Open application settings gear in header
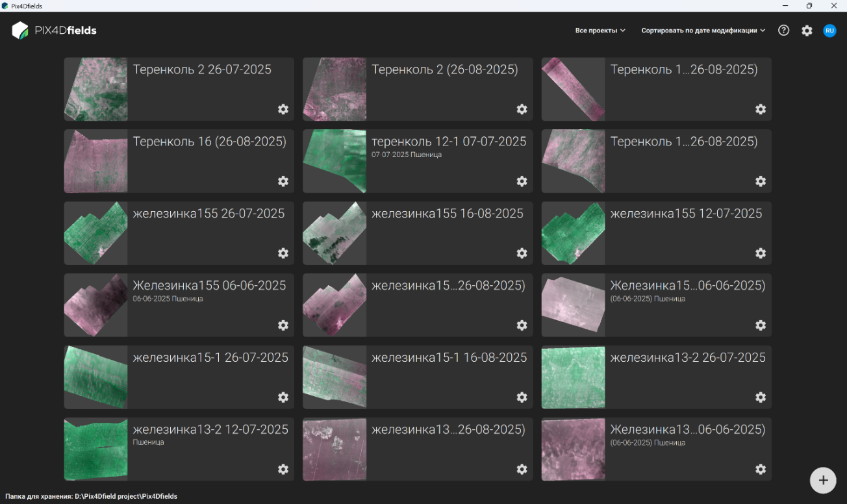 pos(807,31)
